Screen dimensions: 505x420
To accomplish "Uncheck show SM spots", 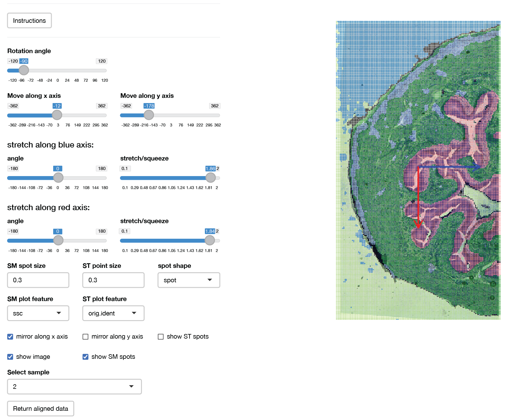I will coord(86,357).
